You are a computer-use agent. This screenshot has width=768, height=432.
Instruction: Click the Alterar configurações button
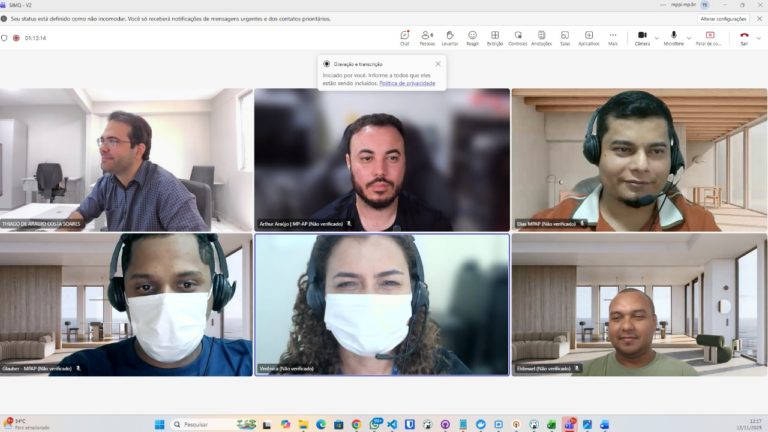point(723,18)
